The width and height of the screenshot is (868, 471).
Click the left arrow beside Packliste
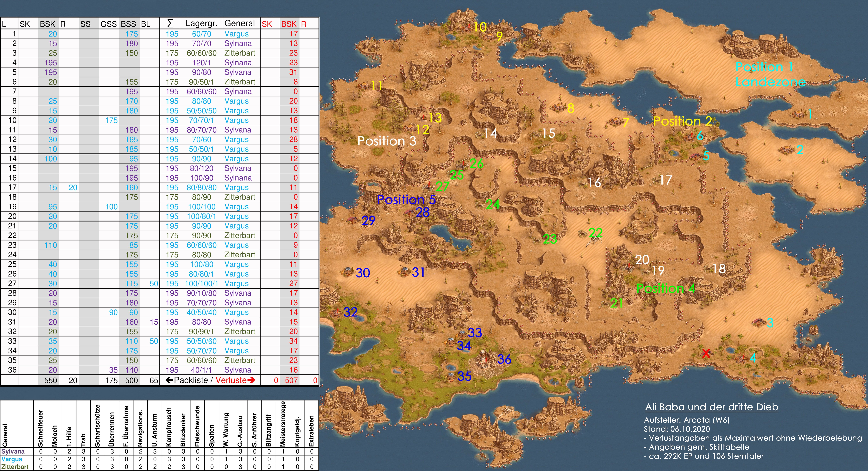pyautogui.click(x=169, y=380)
